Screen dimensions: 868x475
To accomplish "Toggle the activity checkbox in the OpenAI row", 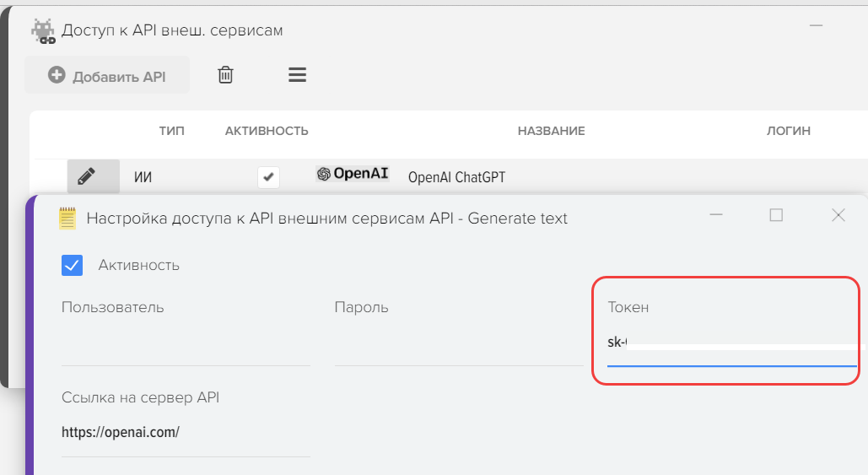I will (x=268, y=177).
